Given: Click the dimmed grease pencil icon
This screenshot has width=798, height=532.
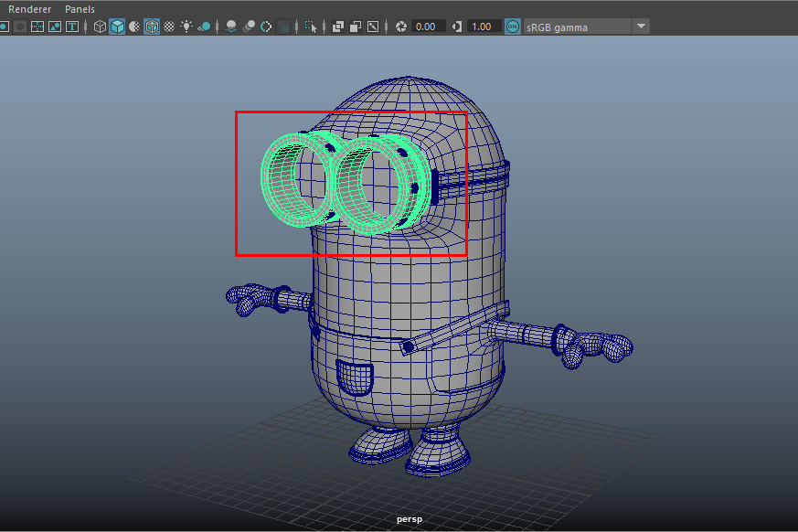Looking at the screenshot, I should pos(20,27).
